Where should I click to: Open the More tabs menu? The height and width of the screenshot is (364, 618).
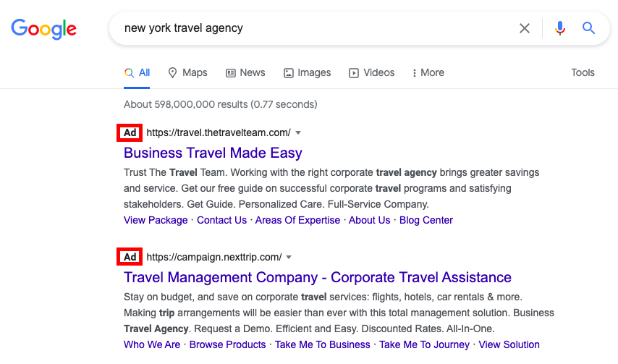point(428,73)
